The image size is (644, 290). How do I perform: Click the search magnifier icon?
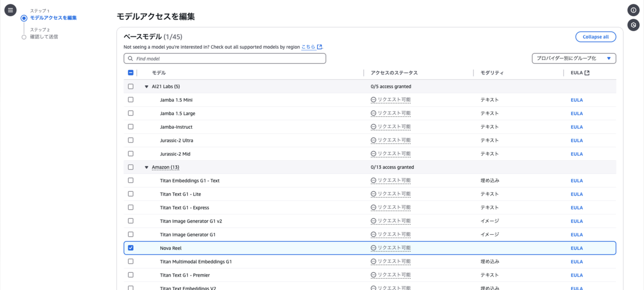[x=130, y=58]
